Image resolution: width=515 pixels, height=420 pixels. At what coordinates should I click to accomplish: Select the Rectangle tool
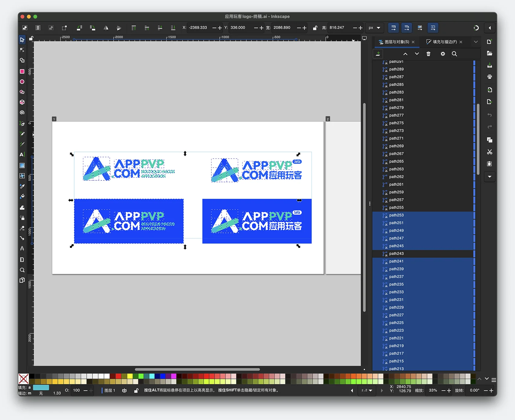coord(22,71)
